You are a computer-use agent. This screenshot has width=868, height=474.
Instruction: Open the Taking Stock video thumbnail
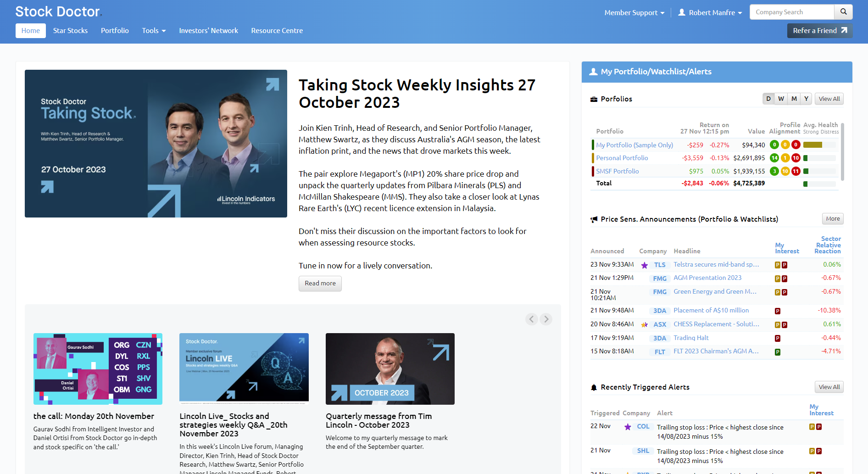(156, 144)
